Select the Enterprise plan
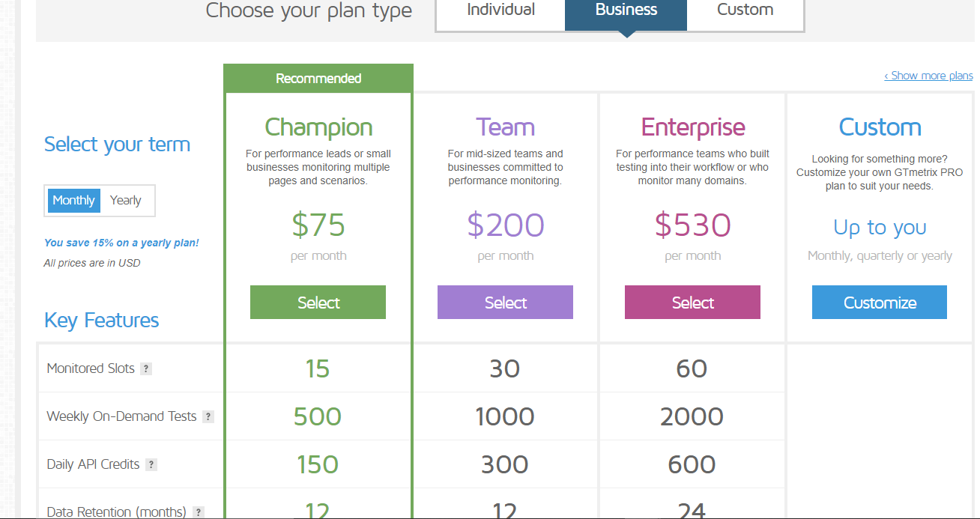 [x=692, y=303]
